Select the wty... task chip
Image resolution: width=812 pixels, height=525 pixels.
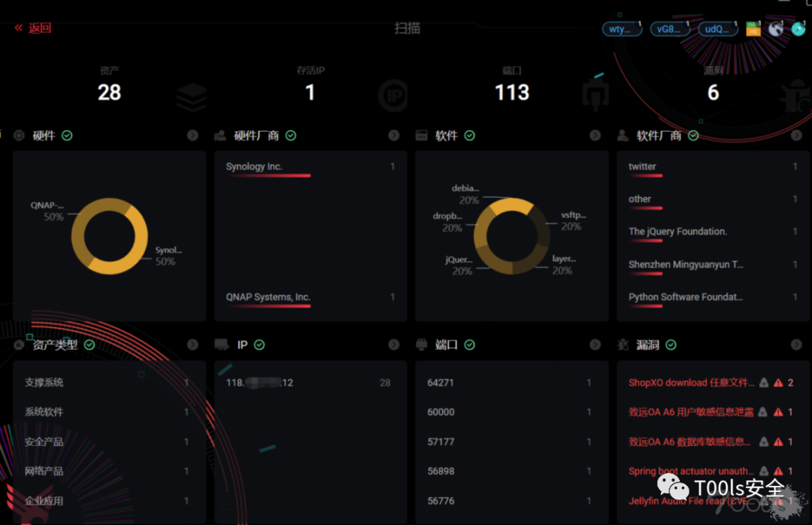(x=622, y=29)
